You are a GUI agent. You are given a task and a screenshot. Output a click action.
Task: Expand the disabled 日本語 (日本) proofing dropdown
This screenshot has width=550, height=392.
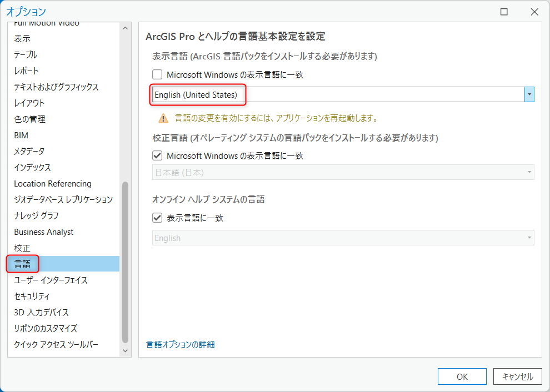click(x=343, y=172)
